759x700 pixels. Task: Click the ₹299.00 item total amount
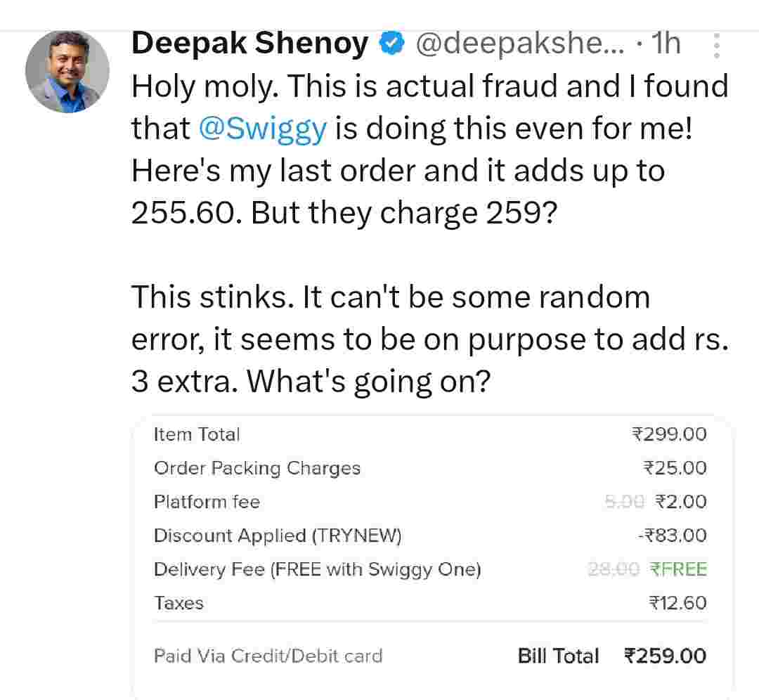[669, 434]
